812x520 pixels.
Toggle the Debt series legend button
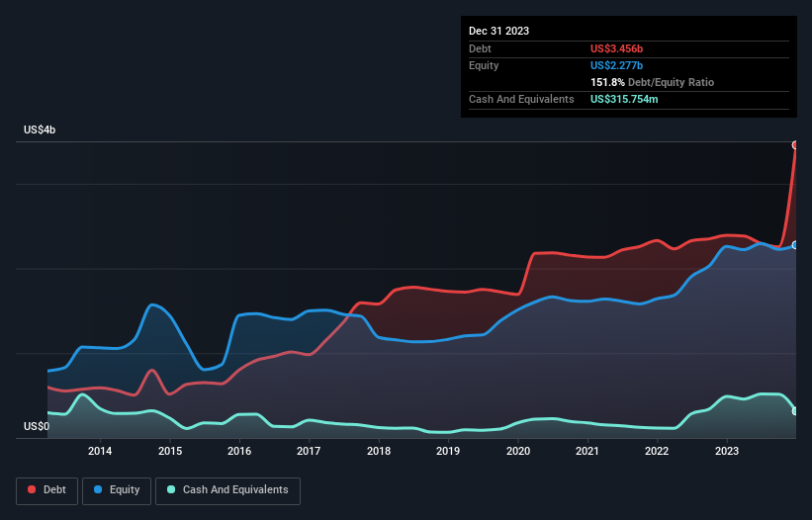point(46,490)
